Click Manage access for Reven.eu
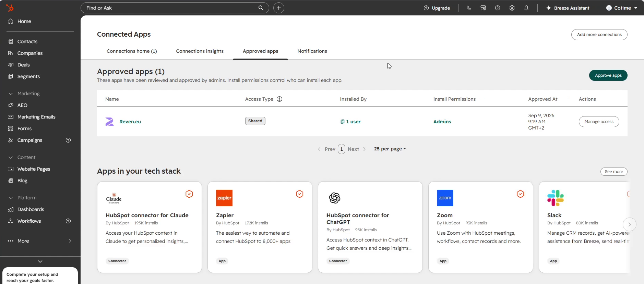The image size is (644, 284). 599,122
